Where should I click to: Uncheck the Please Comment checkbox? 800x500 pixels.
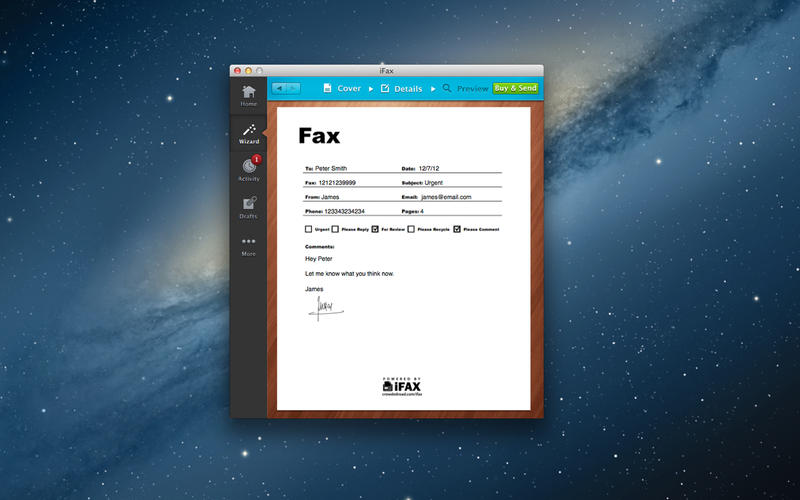point(457,229)
